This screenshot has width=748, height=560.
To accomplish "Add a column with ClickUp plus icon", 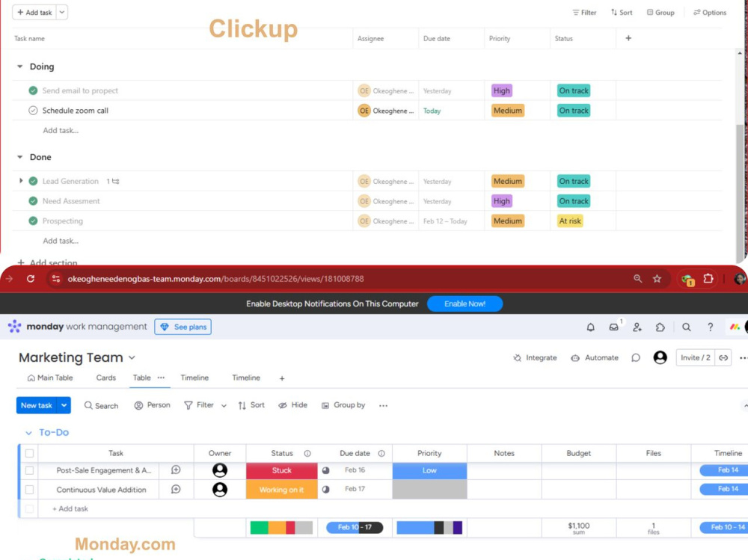I will [x=628, y=38].
